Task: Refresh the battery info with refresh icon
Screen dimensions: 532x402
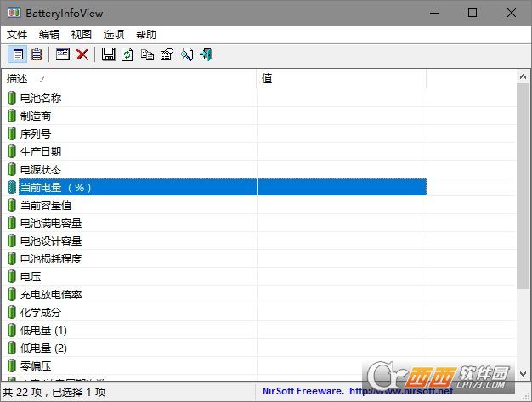Action: pyautogui.click(x=127, y=54)
